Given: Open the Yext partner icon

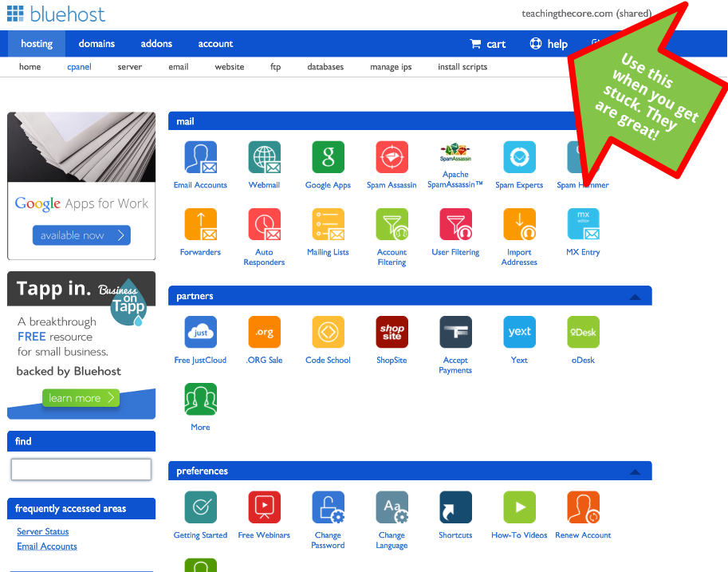Looking at the screenshot, I should 519,332.
